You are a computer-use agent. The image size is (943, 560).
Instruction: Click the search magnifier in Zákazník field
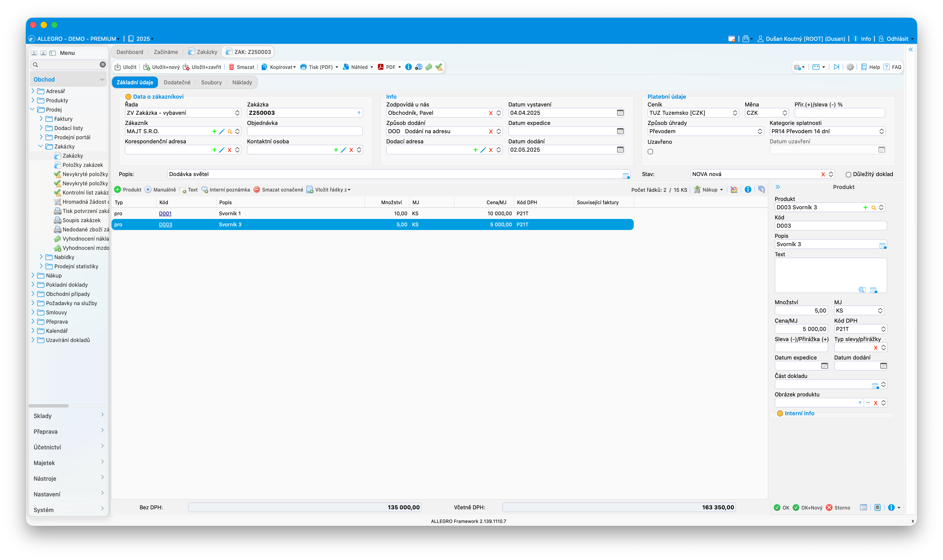pyautogui.click(x=230, y=132)
